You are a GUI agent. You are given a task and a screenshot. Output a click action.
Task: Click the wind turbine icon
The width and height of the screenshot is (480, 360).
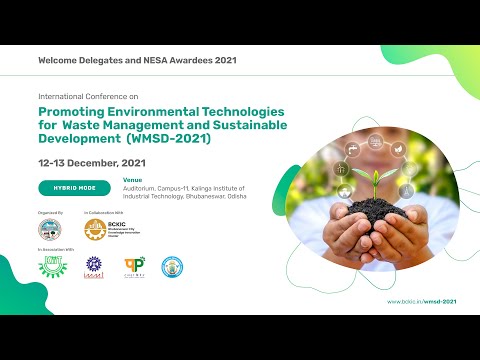(341, 169)
